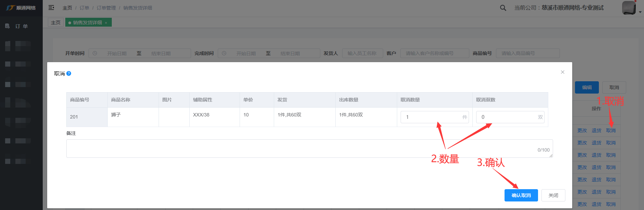Click the blue 编辑 button
Screen dimensions: 644x210
(x=587, y=87)
